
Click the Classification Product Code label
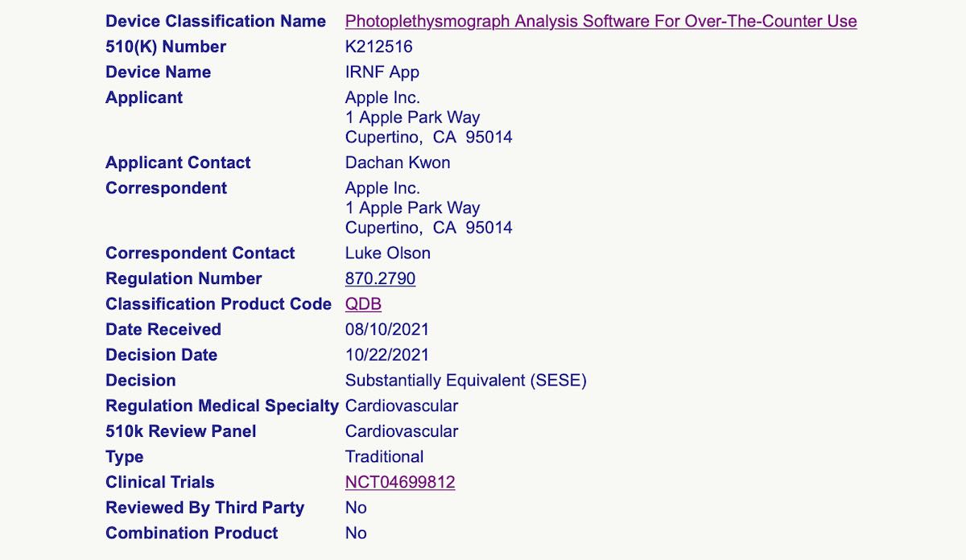click(218, 304)
